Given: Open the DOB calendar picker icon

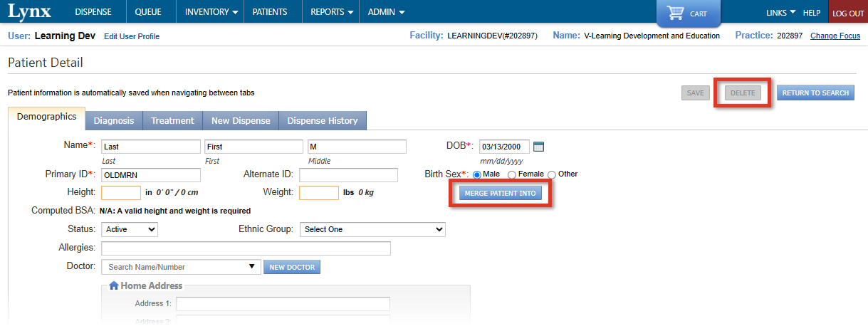Looking at the screenshot, I should point(538,147).
